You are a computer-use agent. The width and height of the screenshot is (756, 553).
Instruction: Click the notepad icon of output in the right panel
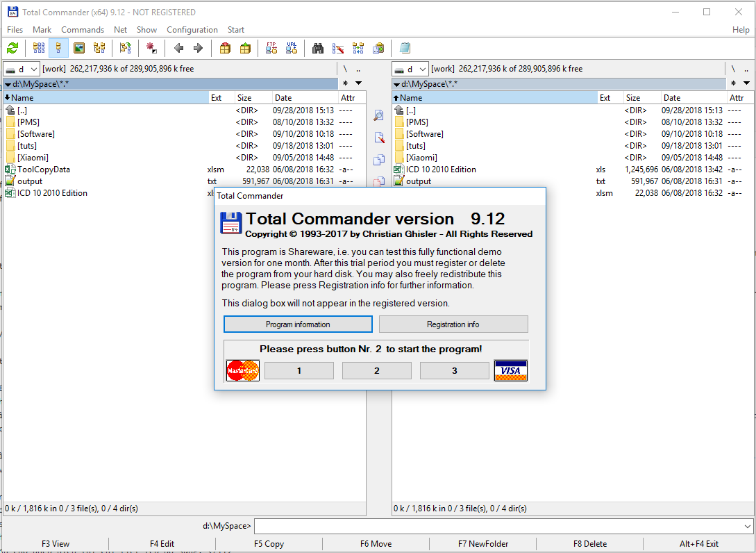(398, 181)
